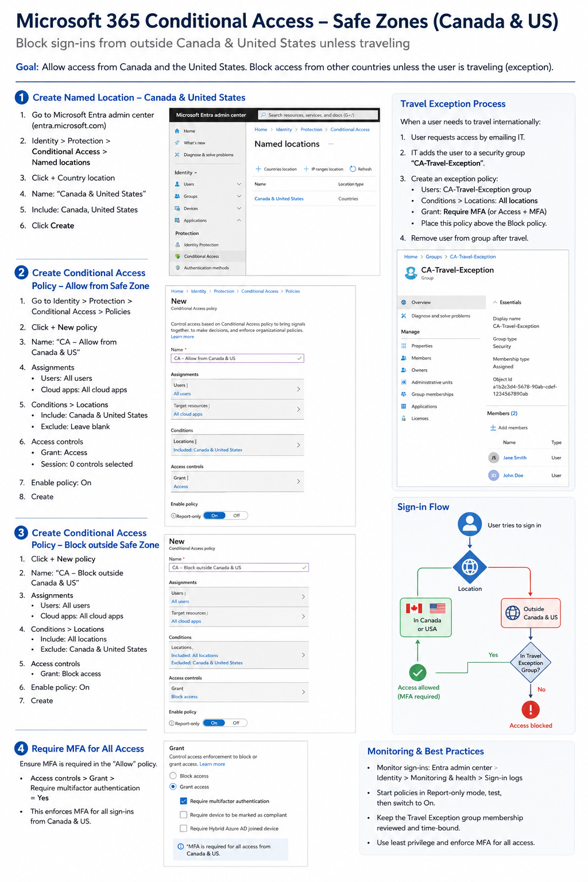Viewport: 588px width, 882px height.
Task: Click the Authentication methods icon
Action: click(x=177, y=268)
